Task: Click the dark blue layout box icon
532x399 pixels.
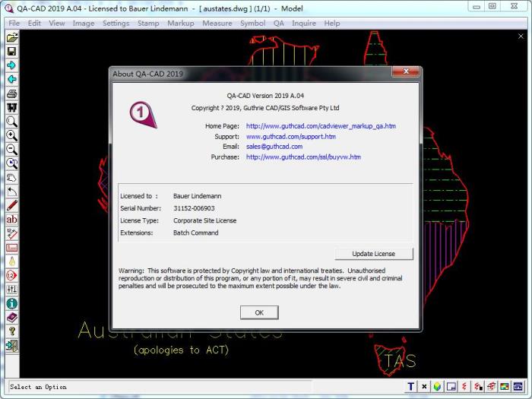Action: coord(518,386)
